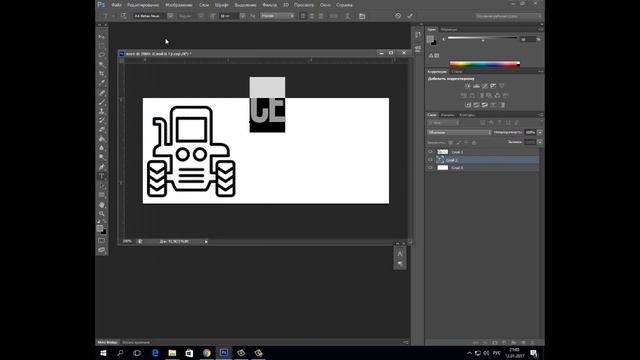Screen dimensions: 640x360
Task: Click the font size input field
Action: point(229,16)
